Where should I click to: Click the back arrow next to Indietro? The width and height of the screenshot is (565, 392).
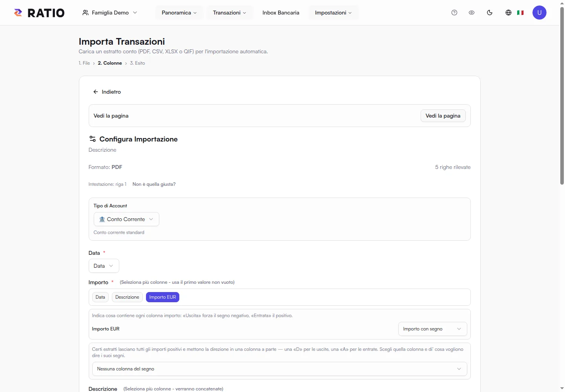pos(95,92)
